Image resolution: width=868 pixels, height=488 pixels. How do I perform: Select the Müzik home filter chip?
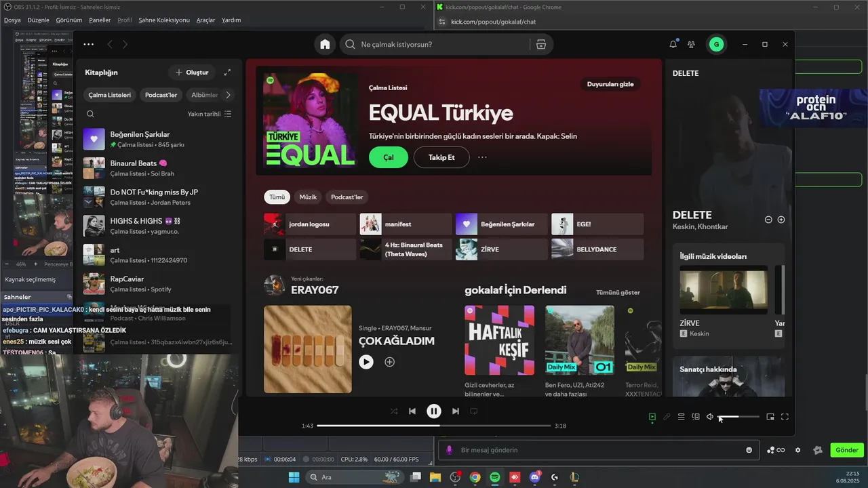308,197
